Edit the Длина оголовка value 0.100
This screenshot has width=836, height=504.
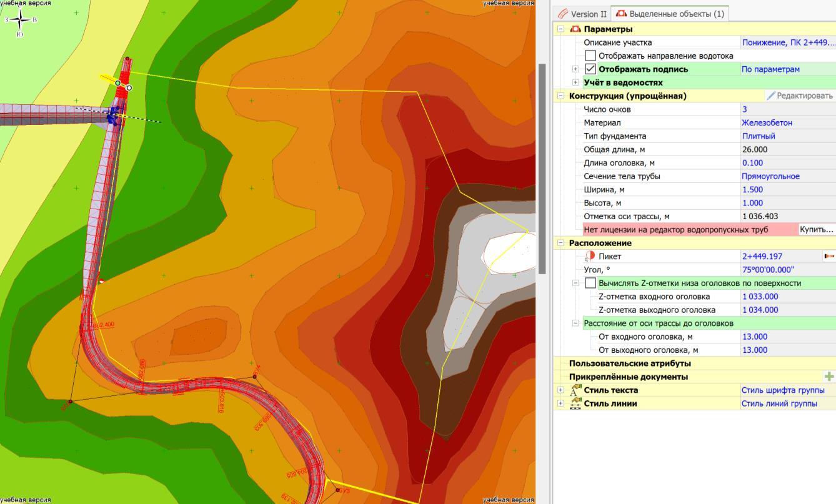coord(788,162)
